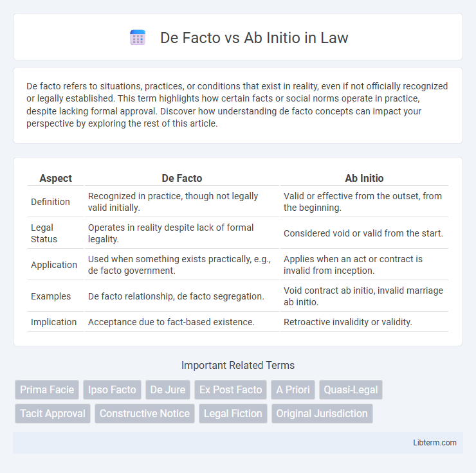Click the 'De Facto vs Ab Initio in Law' title
This screenshot has width=476, height=473.
click(254, 38)
